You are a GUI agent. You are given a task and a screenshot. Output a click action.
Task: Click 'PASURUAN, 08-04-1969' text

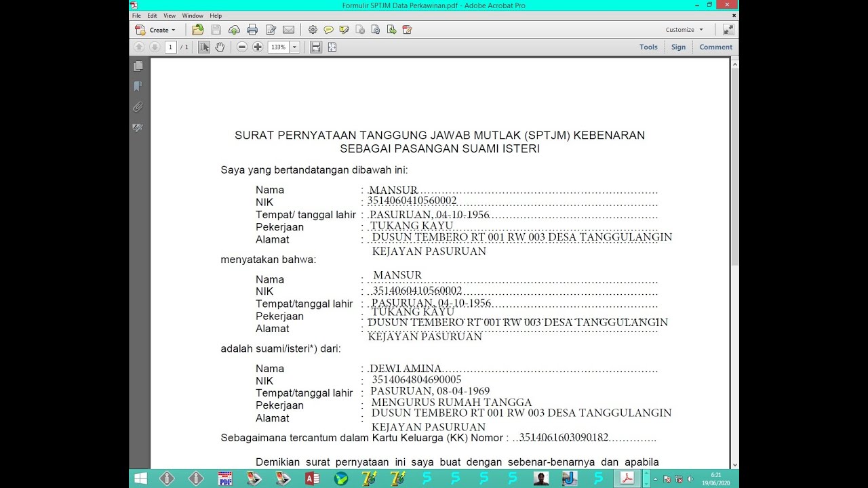[x=430, y=391]
